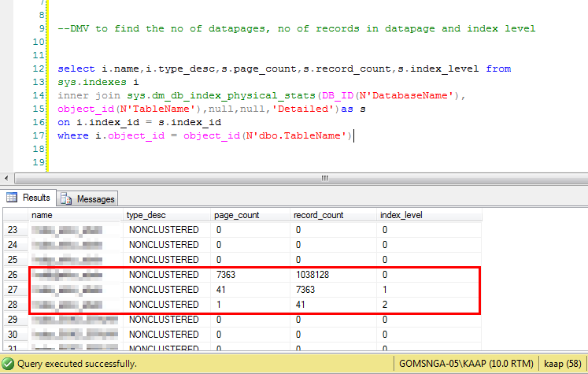Click page_count cell 7363 in row 26
Screen dimensions: 588x374
(x=250, y=275)
